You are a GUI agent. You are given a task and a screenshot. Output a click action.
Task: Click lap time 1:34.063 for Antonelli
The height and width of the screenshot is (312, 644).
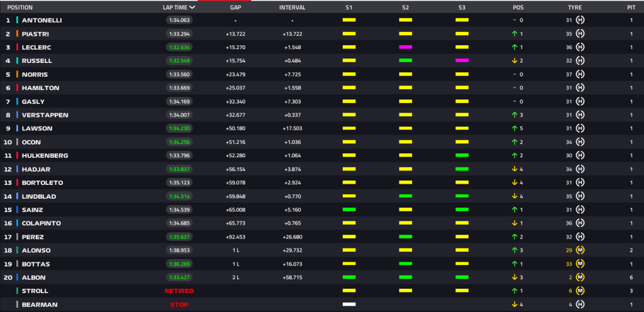point(179,20)
